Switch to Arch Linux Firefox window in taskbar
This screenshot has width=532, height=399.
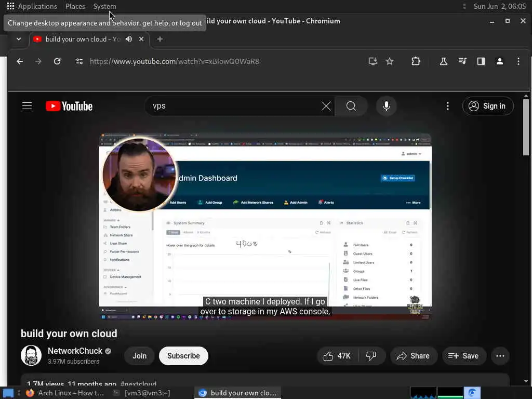(x=66, y=393)
